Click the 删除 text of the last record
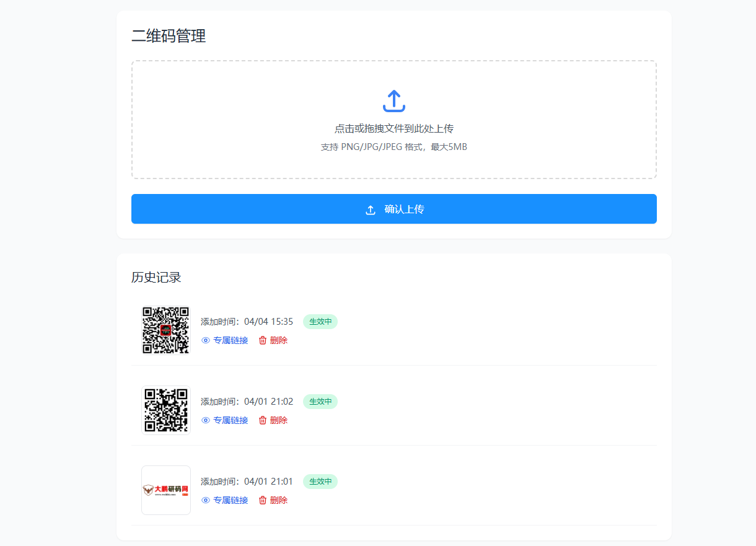 point(278,500)
